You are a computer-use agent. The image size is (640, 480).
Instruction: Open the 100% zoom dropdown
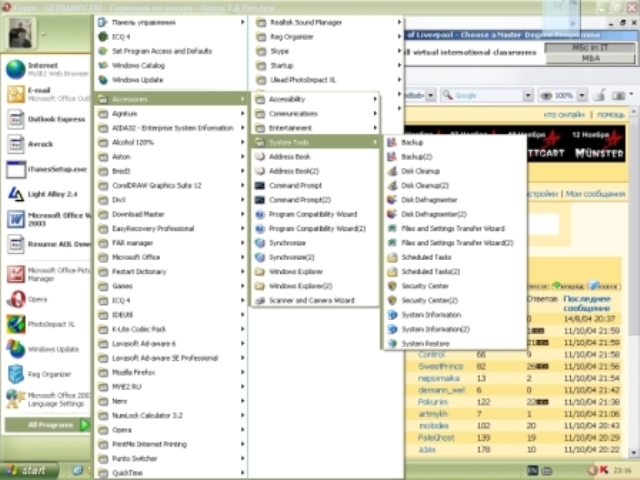[582, 96]
